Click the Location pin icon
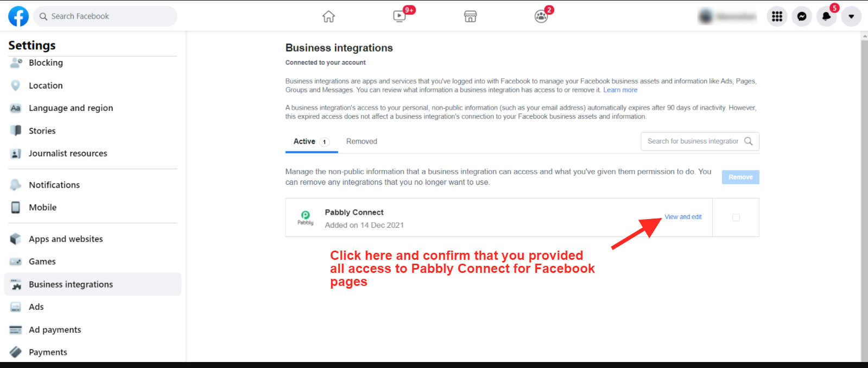Screen dimensions: 868x368 pyautogui.click(x=16, y=85)
